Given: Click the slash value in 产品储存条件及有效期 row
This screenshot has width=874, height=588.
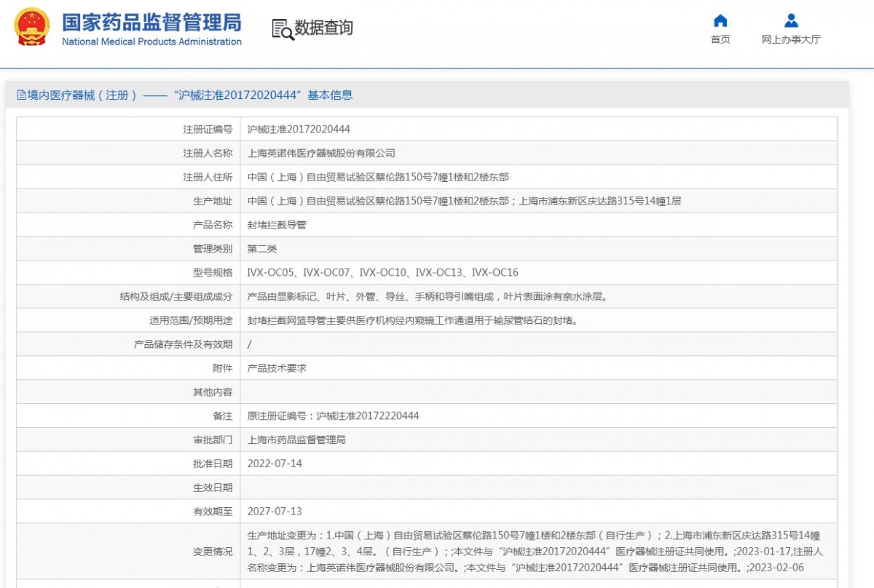Looking at the screenshot, I should coord(250,345).
